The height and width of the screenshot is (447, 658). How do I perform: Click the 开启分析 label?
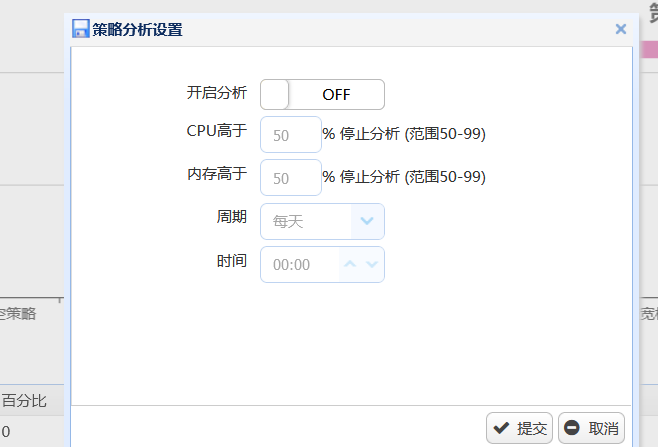pyautogui.click(x=217, y=93)
